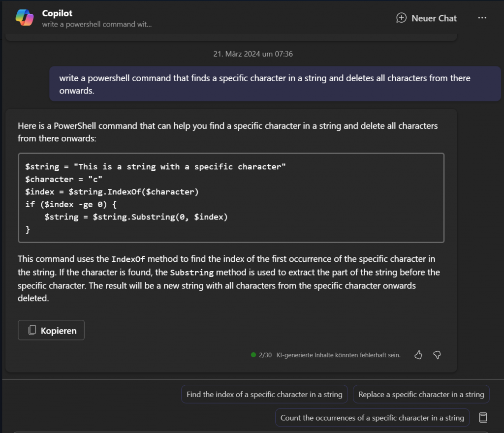Give the response a thumbs down
This screenshot has height=433, width=504.
[x=436, y=355]
